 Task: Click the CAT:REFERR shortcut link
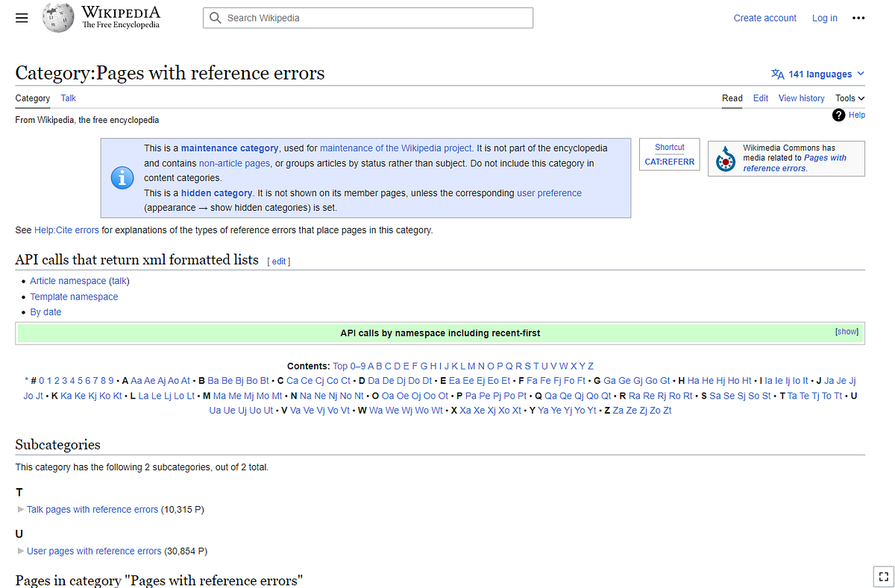(x=669, y=160)
